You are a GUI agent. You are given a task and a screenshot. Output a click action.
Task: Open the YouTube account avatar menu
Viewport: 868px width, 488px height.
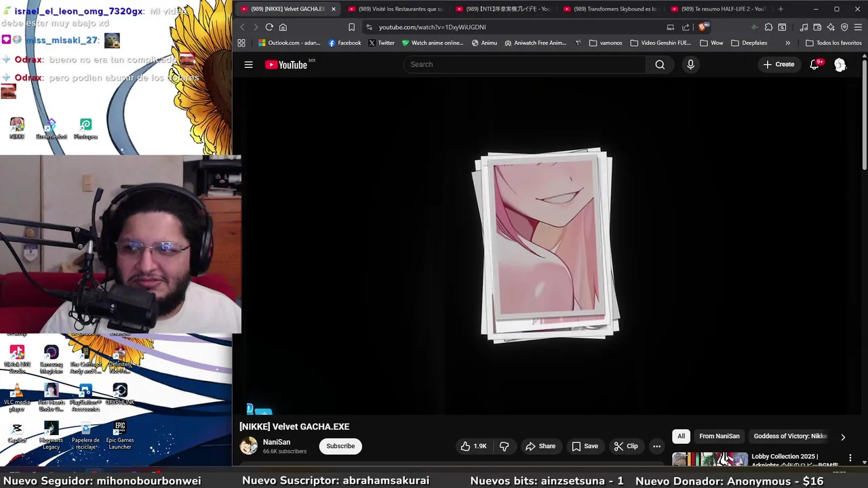point(840,64)
